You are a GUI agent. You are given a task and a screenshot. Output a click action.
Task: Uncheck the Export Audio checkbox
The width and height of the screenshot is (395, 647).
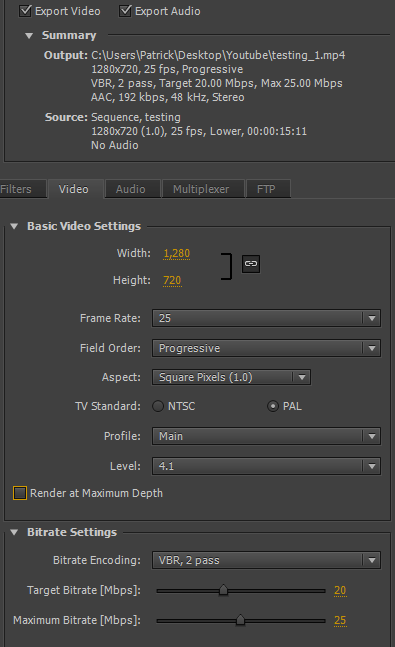click(125, 11)
